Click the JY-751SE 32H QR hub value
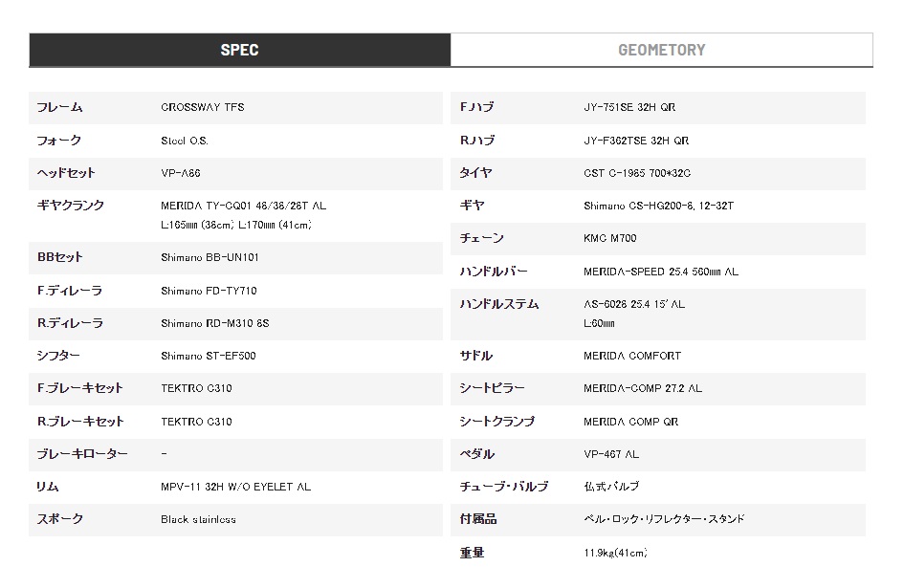 (x=629, y=107)
